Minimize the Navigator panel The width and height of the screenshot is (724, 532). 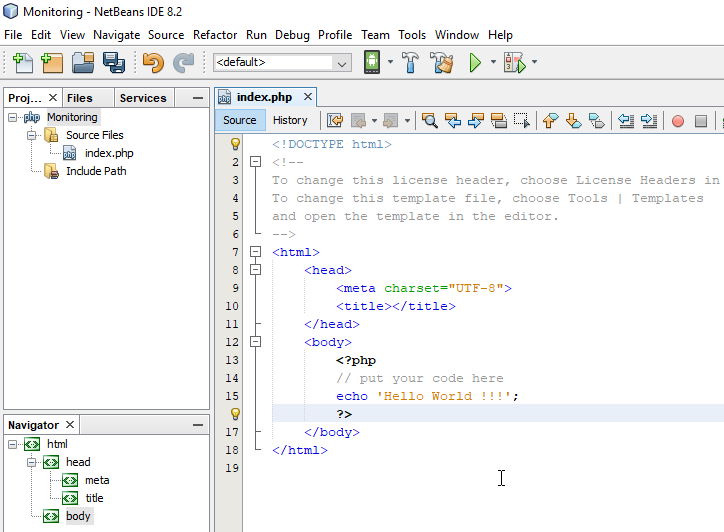click(x=198, y=425)
